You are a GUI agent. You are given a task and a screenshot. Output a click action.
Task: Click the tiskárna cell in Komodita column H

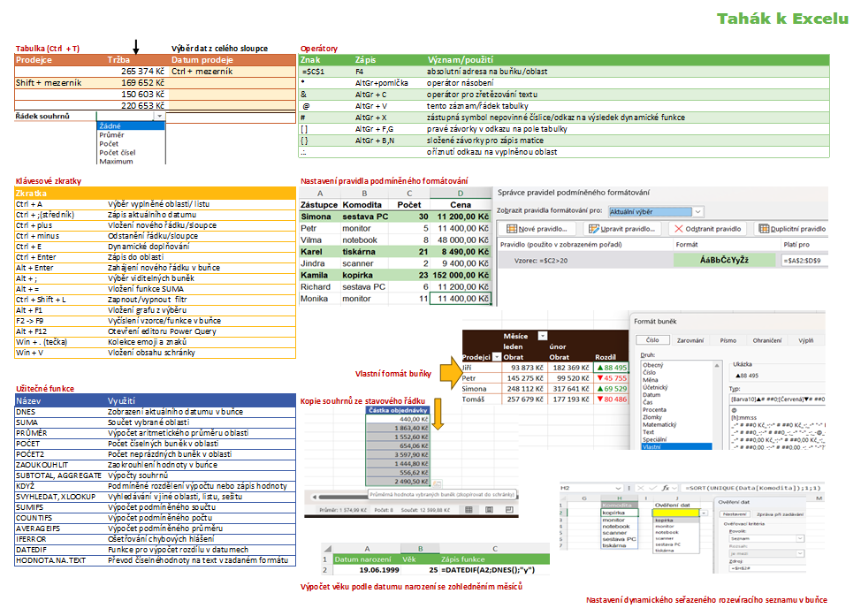[x=620, y=545]
